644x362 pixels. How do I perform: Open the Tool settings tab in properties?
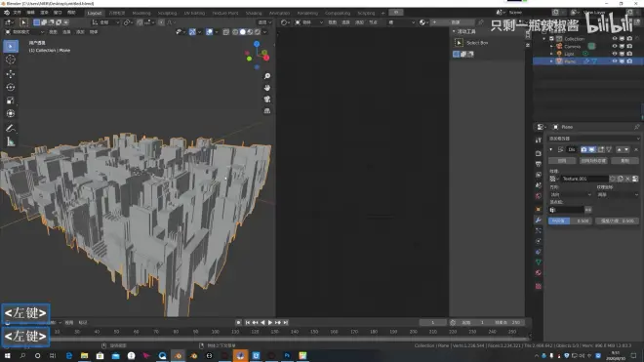click(x=539, y=141)
